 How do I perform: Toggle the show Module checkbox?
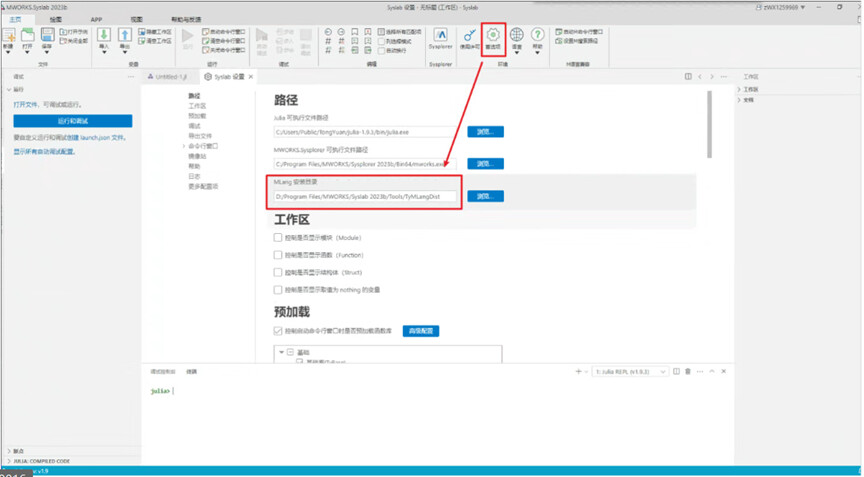(x=278, y=237)
